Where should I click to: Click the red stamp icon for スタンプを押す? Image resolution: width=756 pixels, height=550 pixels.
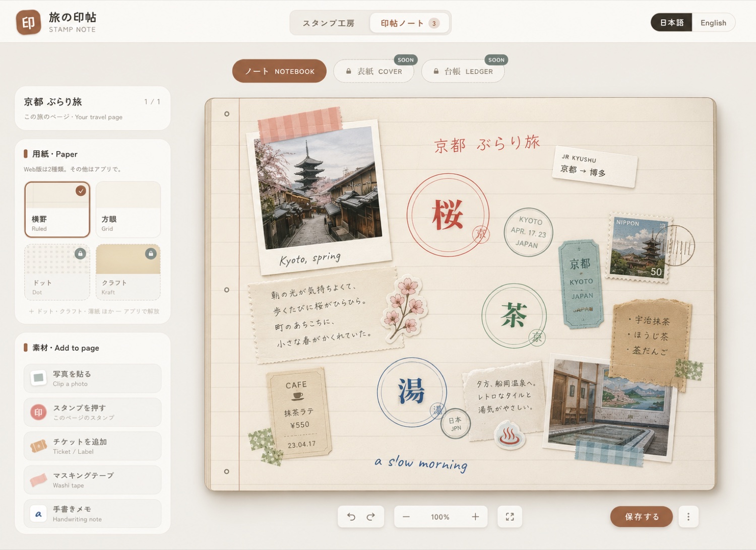pos(39,412)
